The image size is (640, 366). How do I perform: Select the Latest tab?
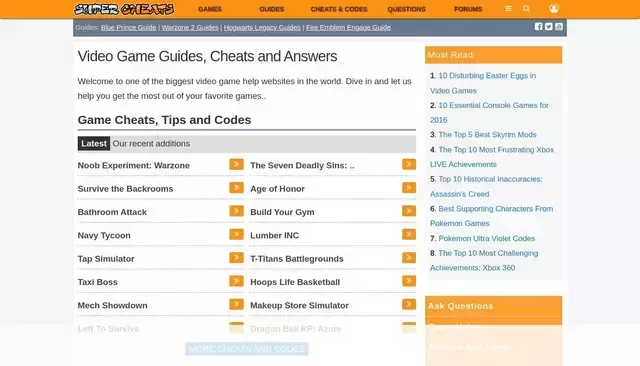point(94,144)
